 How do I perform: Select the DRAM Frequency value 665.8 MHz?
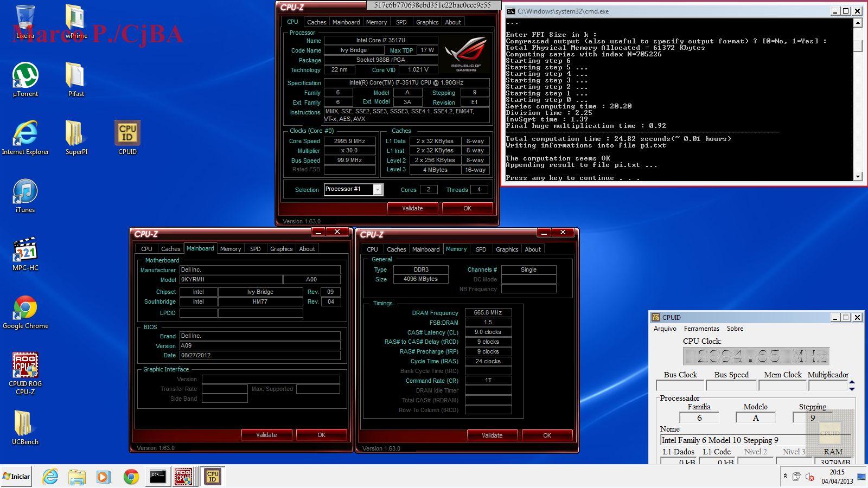click(488, 313)
